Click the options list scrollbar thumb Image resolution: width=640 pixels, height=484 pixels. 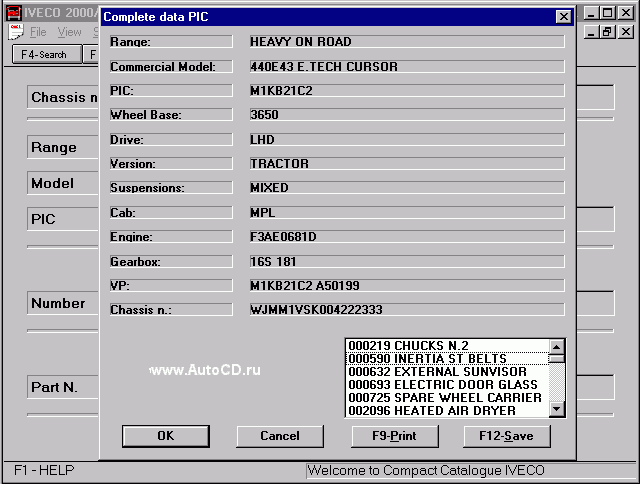[x=557, y=359]
